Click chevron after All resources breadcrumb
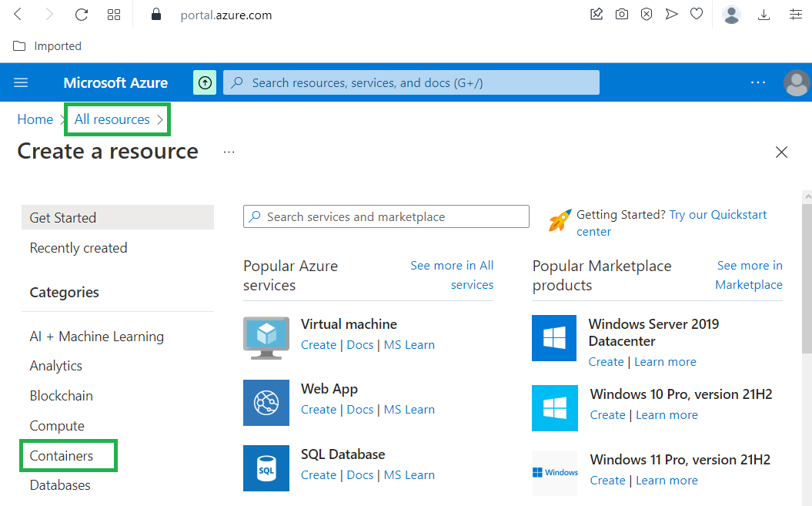The width and height of the screenshot is (812, 506). pos(160,119)
